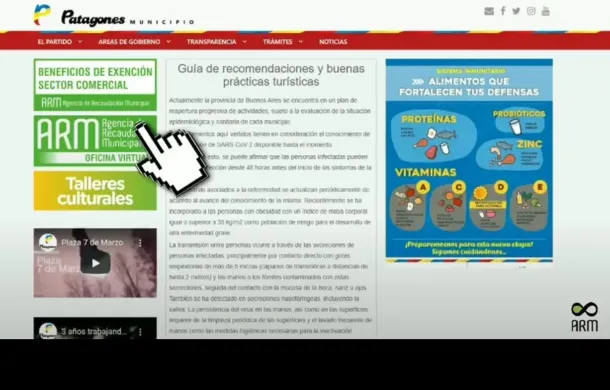
Task: Open options menu on 3 años trabajando video
Action: pyautogui.click(x=140, y=332)
